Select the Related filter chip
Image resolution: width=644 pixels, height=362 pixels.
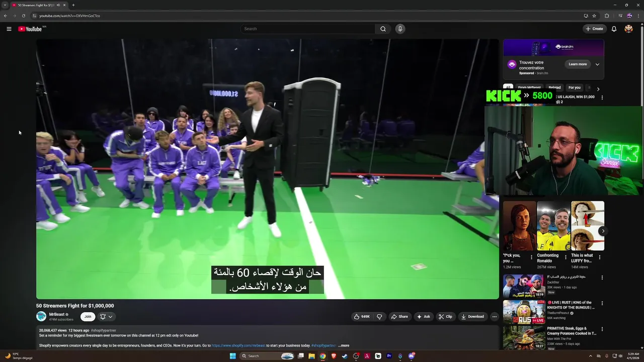coord(554,87)
